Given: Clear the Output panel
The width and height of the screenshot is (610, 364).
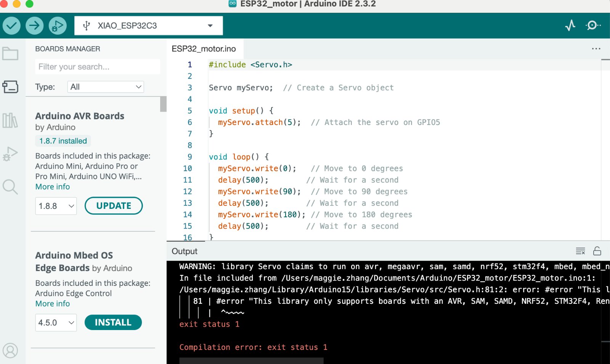Looking at the screenshot, I should (580, 251).
